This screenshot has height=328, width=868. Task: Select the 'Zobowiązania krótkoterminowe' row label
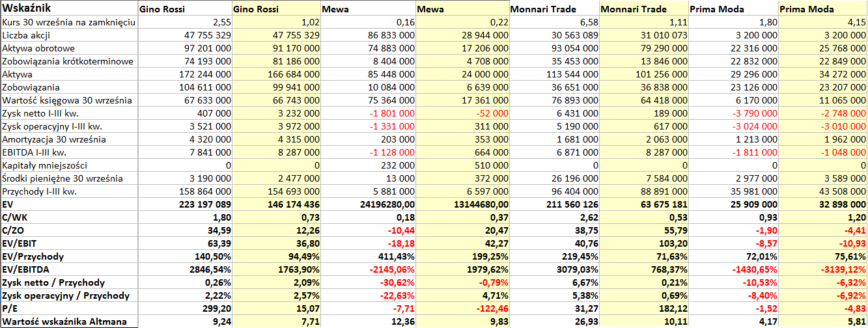pos(69,61)
